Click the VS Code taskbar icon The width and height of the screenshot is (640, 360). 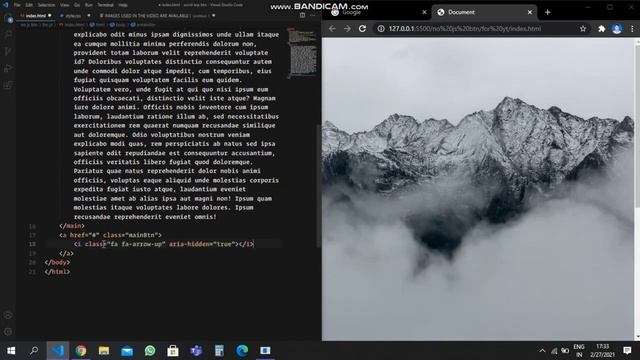coord(58,351)
